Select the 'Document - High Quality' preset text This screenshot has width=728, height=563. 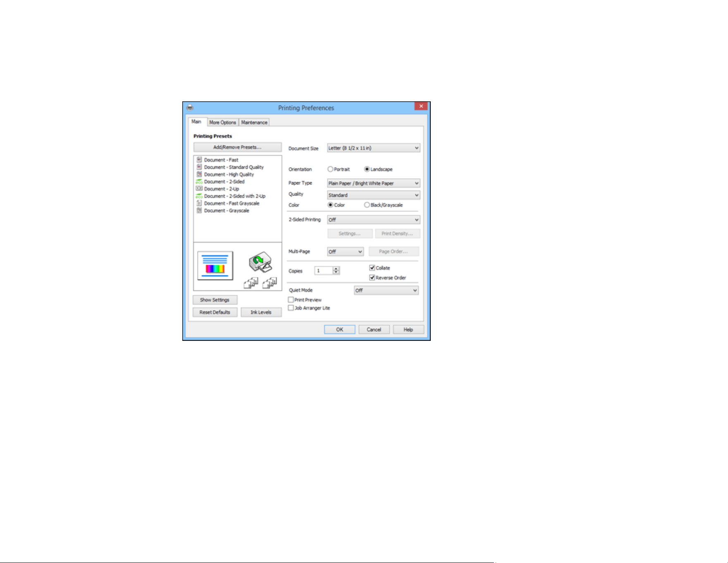click(229, 175)
